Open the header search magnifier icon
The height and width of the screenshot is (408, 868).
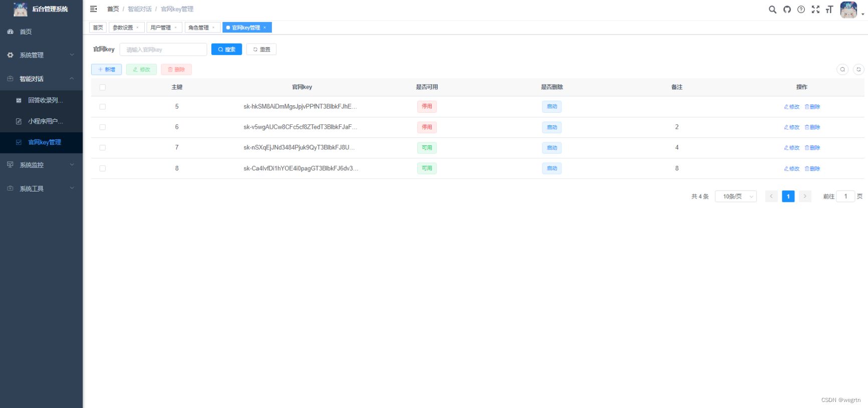(772, 10)
